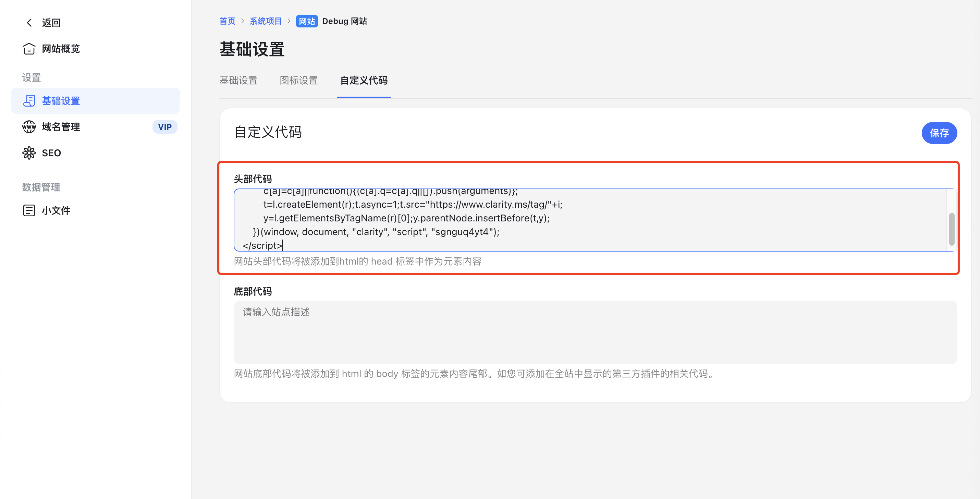
Task: Click the t=l.createElement code line
Action: coord(413,204)
